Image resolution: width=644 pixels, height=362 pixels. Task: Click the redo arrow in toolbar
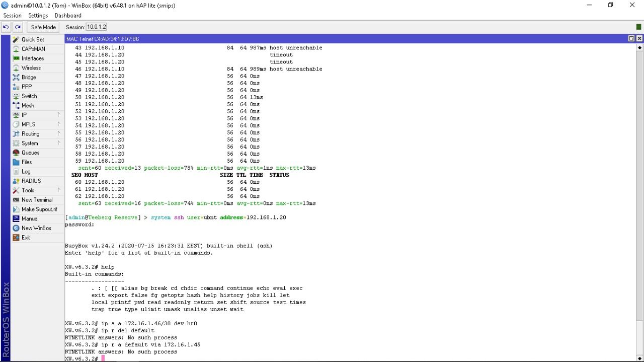(x=18, y=27)
